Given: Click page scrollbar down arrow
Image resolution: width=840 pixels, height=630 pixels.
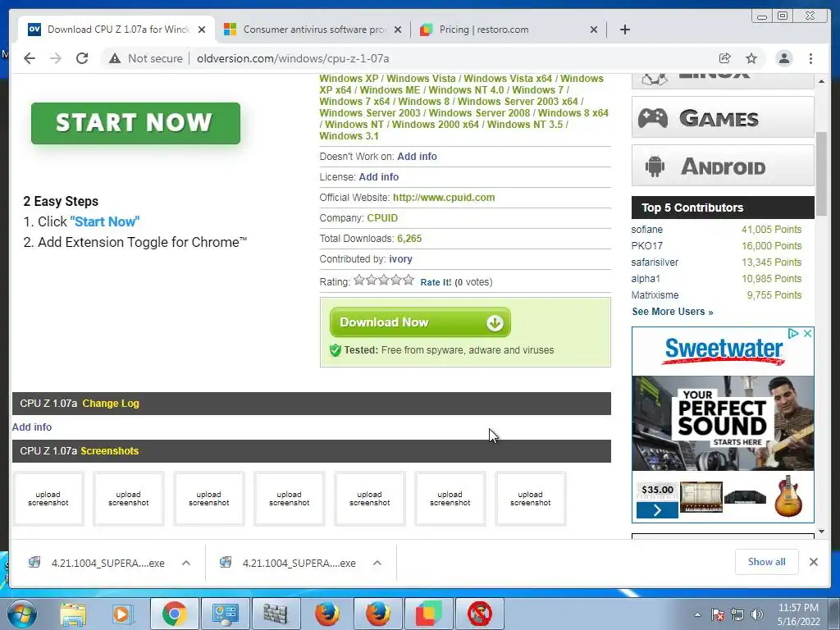Looking at the screenshot, I should [x=821, y=532].
